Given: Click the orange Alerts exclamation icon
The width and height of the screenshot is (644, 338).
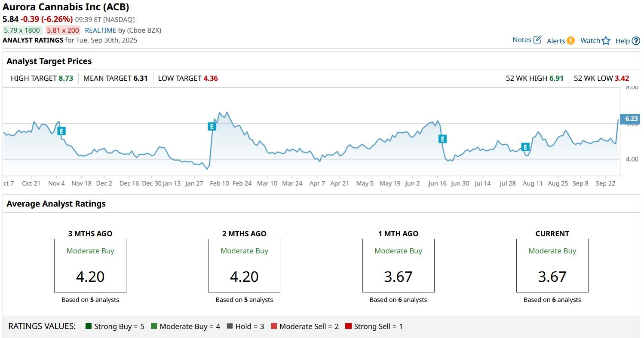Looking at the screenshot, I should 570,41.
